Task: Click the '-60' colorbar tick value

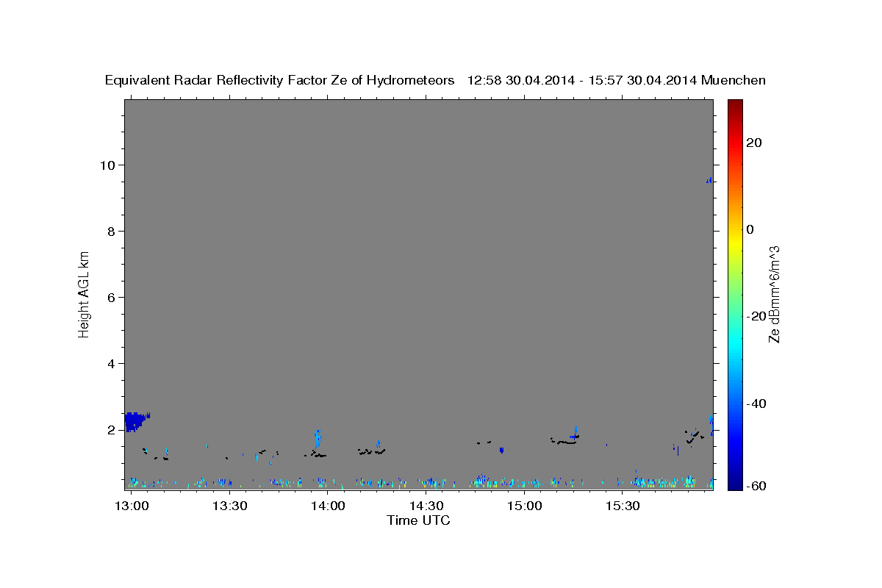Action: point(756,486)
